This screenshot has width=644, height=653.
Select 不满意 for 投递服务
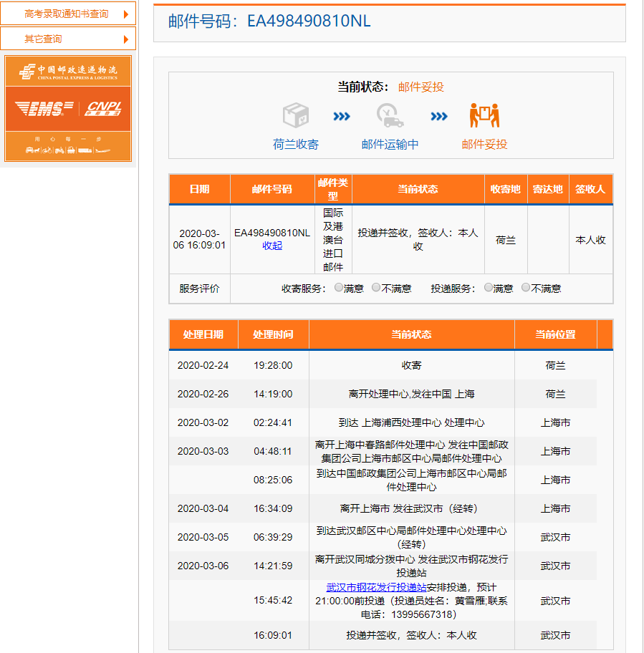click(526, 287)
